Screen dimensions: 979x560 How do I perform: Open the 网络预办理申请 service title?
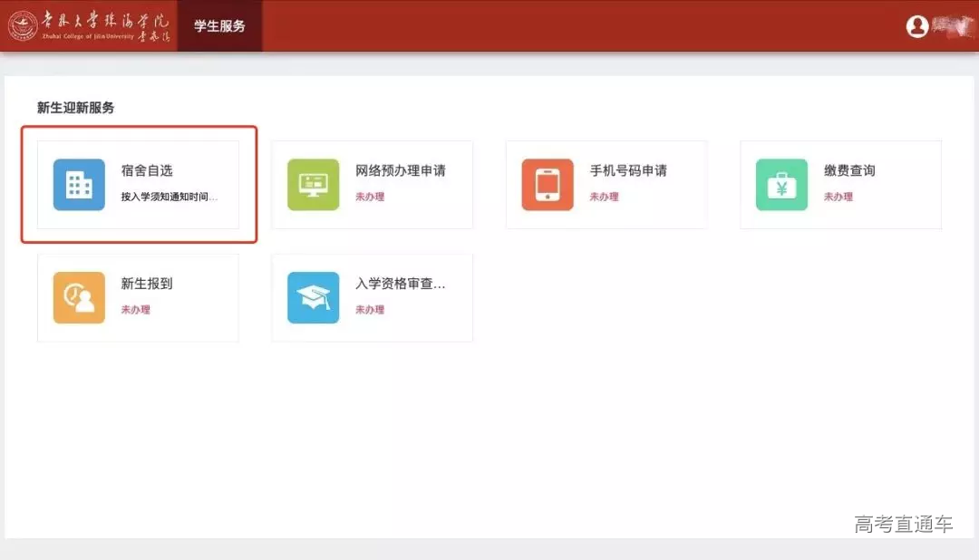[x=400, y=170]
